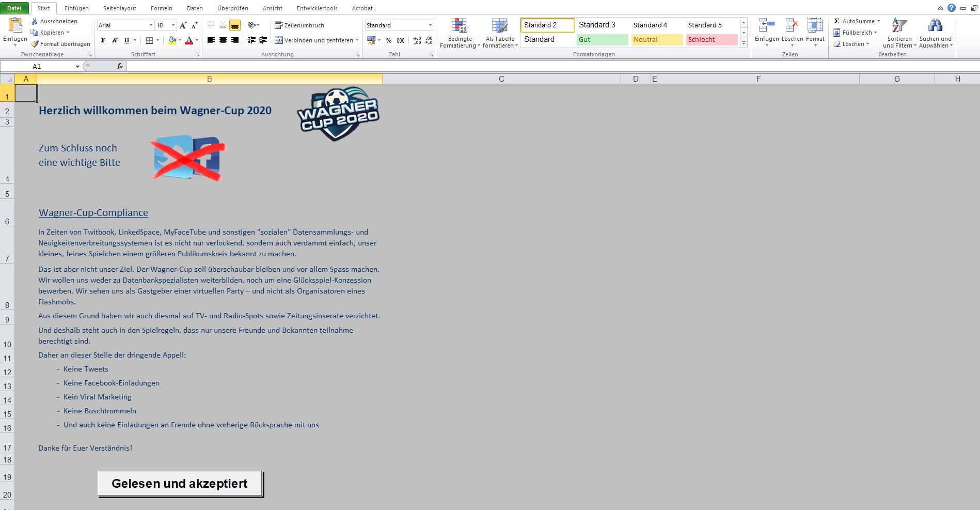Open Bedingte Formatierung
The image size is (980, 510).
(x=460, y=33)
